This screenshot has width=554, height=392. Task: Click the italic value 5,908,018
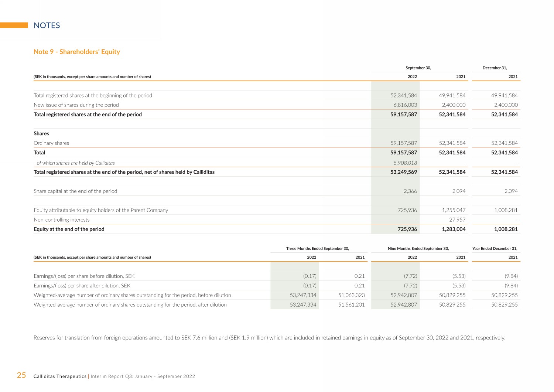coord(405,163)
